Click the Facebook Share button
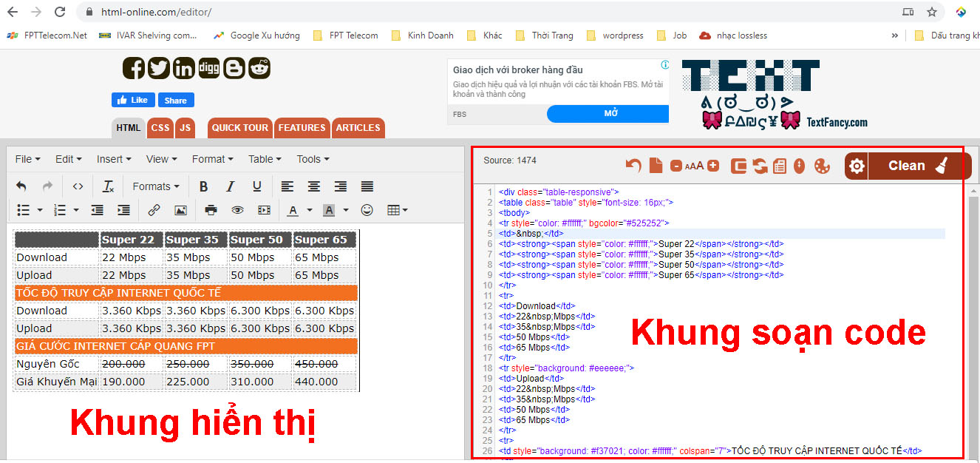 [x=175, y=100]
